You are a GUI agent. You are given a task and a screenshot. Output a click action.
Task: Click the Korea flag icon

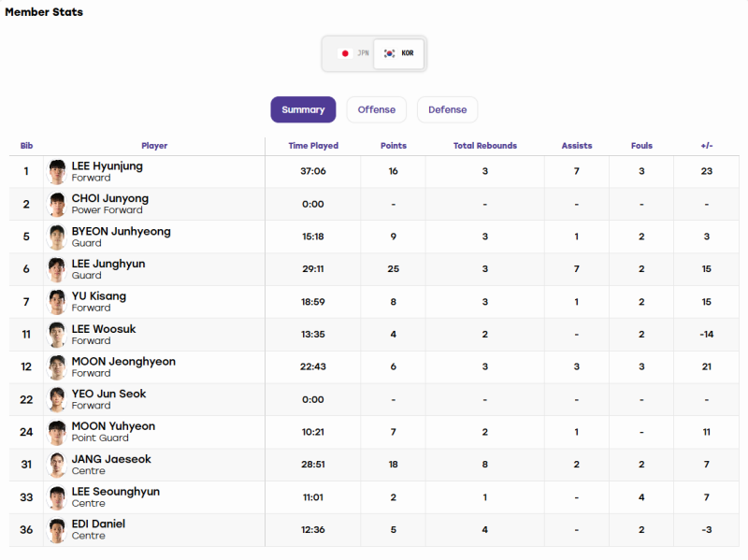390,53
